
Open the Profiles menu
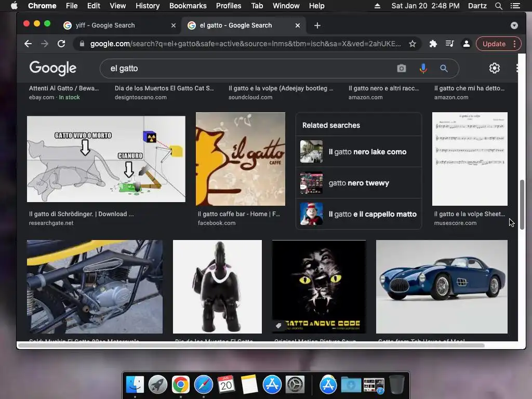pos(229,6)
